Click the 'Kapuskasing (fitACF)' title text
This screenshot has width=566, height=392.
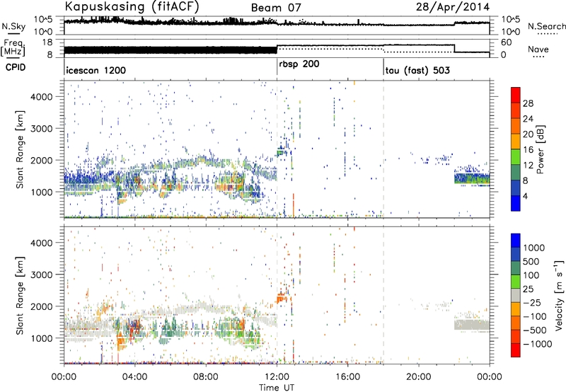click(x=132, y=6)
